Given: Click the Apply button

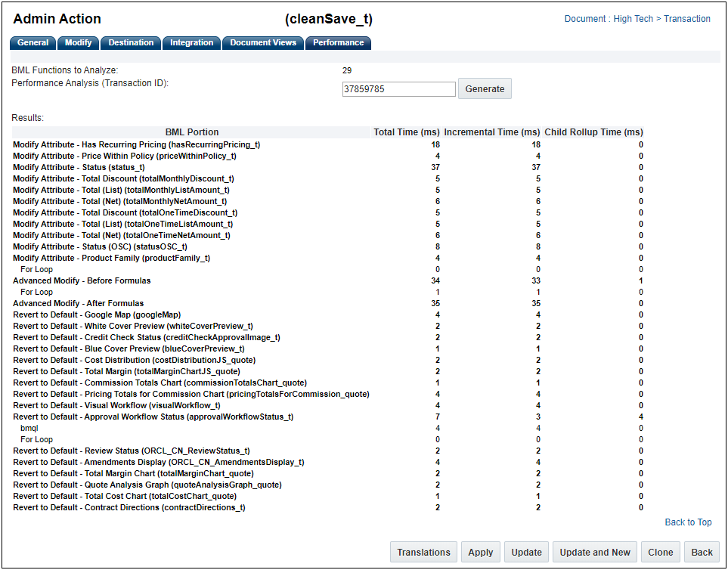Looking at the screenshot, I should pyautogui.click(x=480, y=552).
